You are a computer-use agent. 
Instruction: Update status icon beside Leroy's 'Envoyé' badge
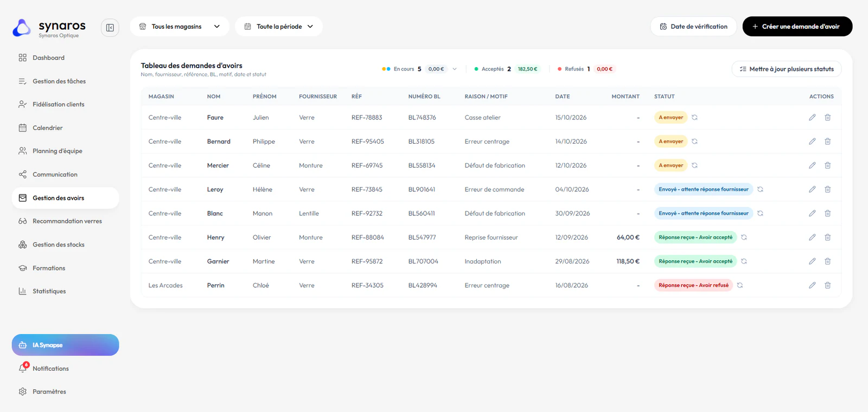coord(760,189)
